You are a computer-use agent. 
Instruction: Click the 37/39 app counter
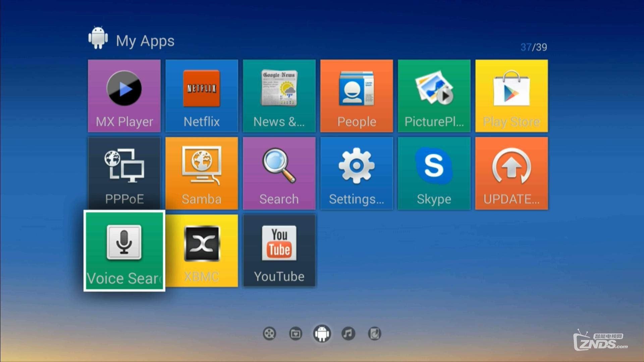pyautogui.click(x=534, y=47)
